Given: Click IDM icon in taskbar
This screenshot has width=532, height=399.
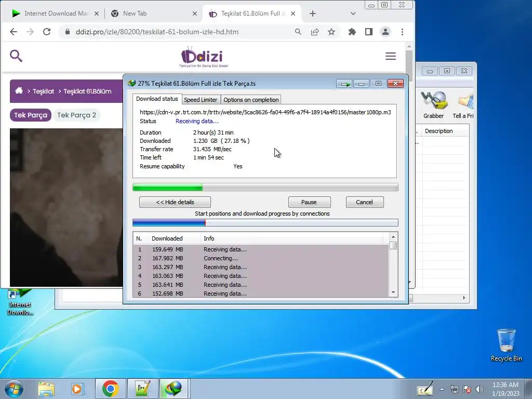Looking at the screenshot, I should pyautogui.click(x=174, y=389).
